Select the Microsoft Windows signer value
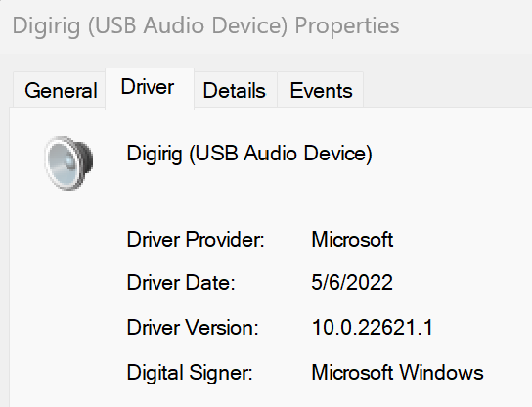 tap(397, 373)
